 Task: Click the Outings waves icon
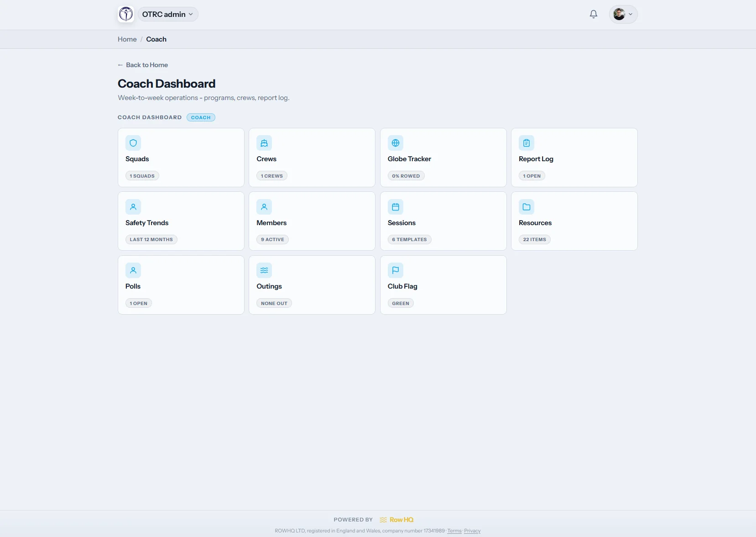pos(264,270)
